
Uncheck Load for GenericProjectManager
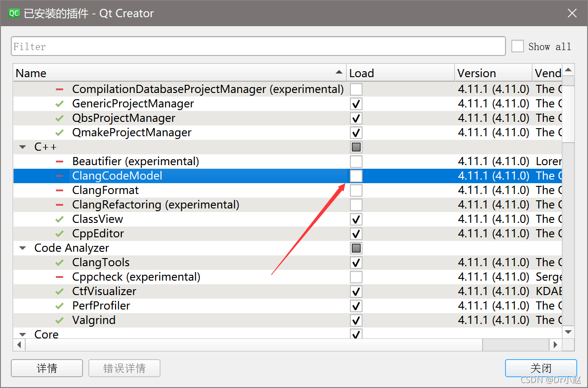pyautogui.click(x=356, y=104)
